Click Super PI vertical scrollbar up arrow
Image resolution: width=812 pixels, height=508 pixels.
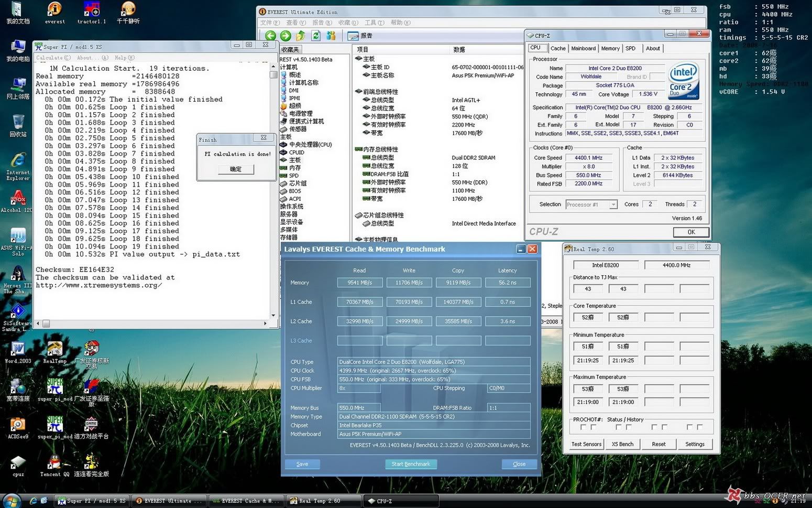click(x=273, y=67)
